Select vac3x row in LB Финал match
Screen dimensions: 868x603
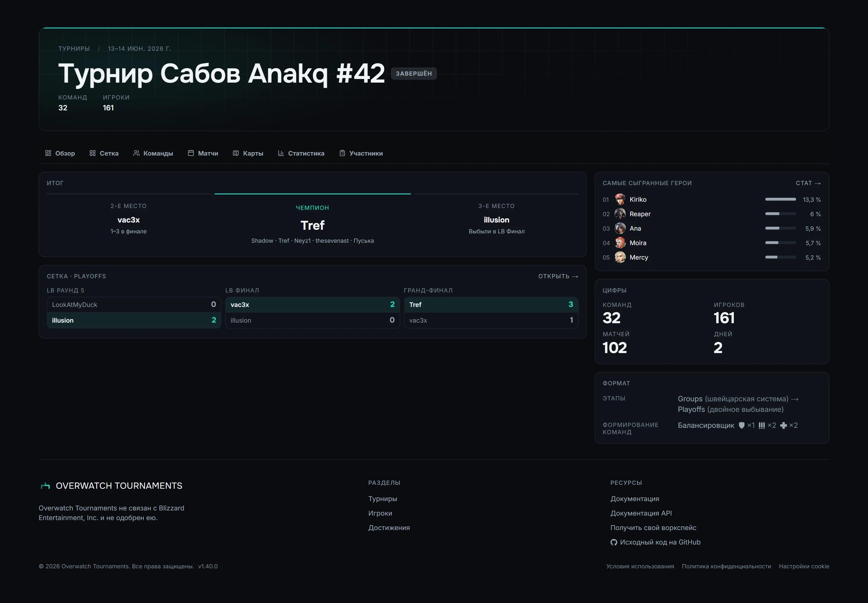312,305
